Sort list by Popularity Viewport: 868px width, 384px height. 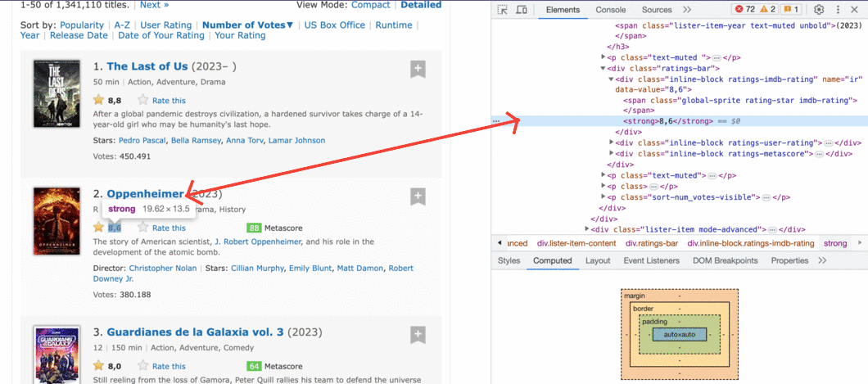[x=82, y=25]
